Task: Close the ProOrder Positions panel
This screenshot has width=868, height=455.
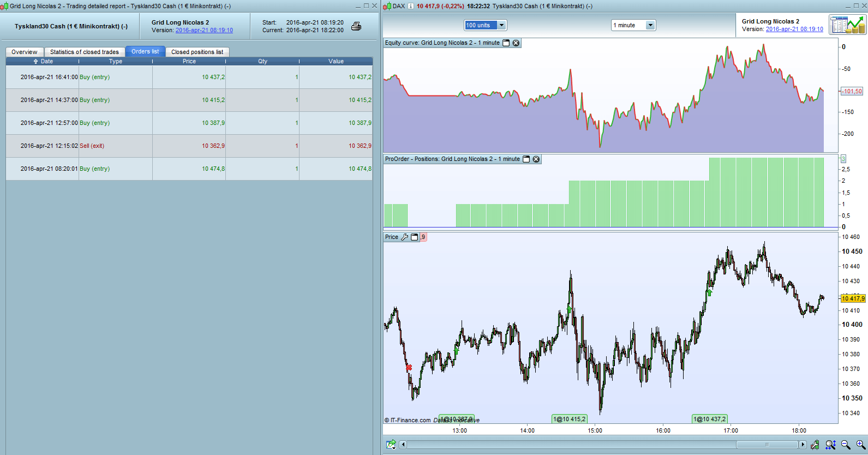Action: [x=536, y=159]
